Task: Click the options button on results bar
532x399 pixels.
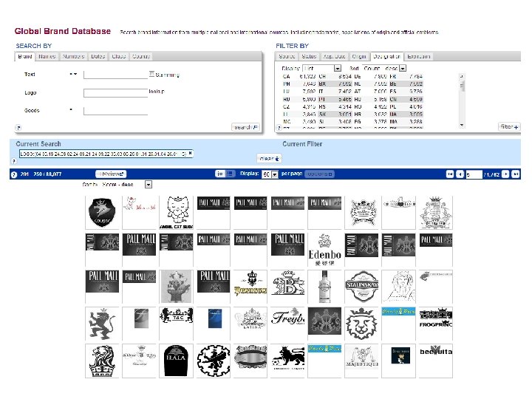Action: pyautogui.click(x=320, y=174)
